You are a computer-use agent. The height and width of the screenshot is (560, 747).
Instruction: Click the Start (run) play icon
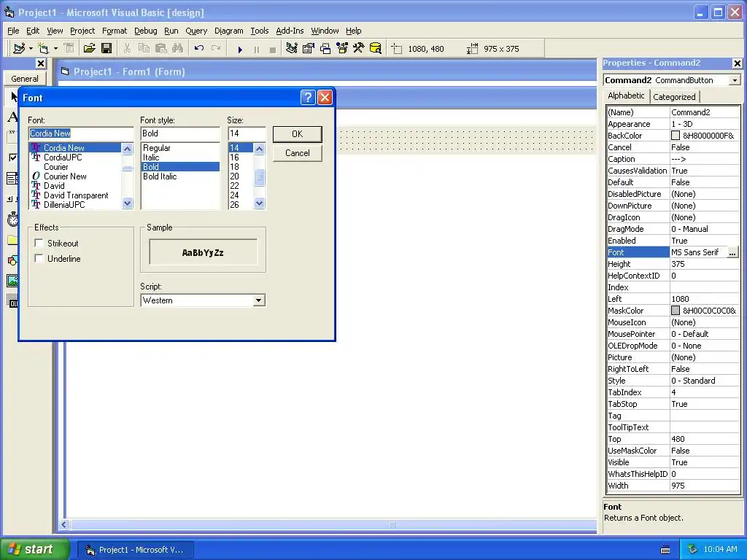[240, 49]
